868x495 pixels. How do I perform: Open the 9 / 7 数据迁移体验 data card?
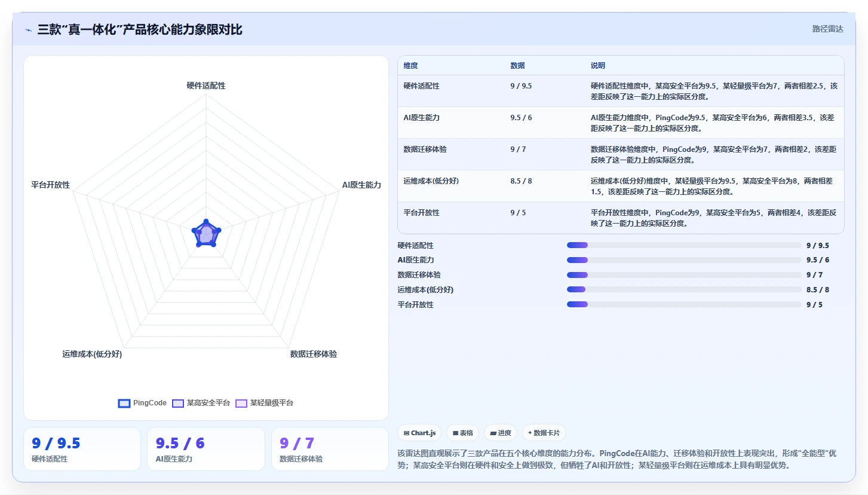[330, 449]
